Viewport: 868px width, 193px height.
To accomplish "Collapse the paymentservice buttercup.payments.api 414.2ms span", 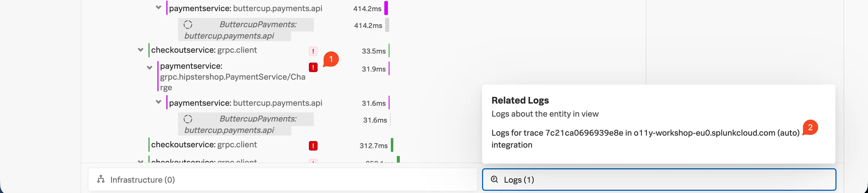I will pyautogui.click(x=158, y=7).
